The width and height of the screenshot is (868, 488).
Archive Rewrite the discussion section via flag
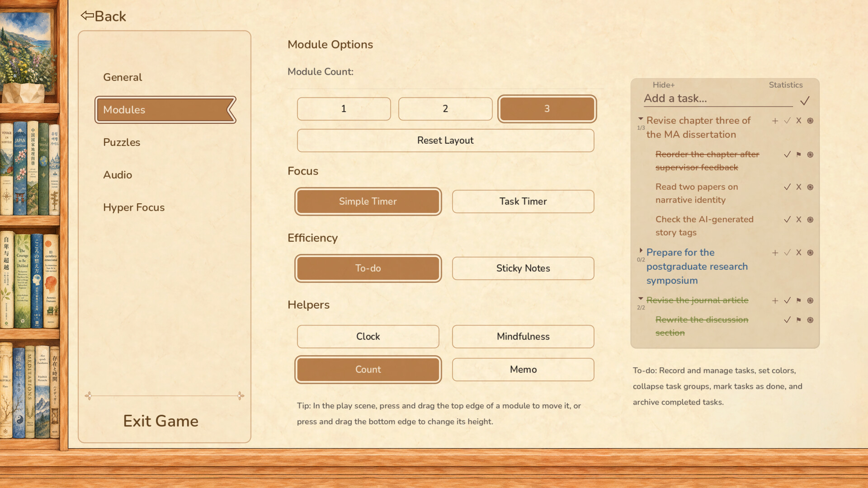798,320
